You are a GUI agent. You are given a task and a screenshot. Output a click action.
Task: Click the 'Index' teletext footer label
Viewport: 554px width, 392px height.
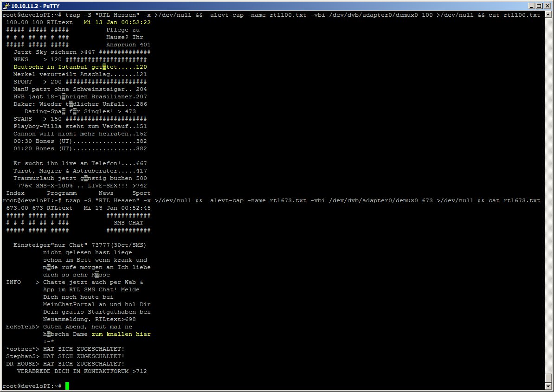(x=15, y=193)
